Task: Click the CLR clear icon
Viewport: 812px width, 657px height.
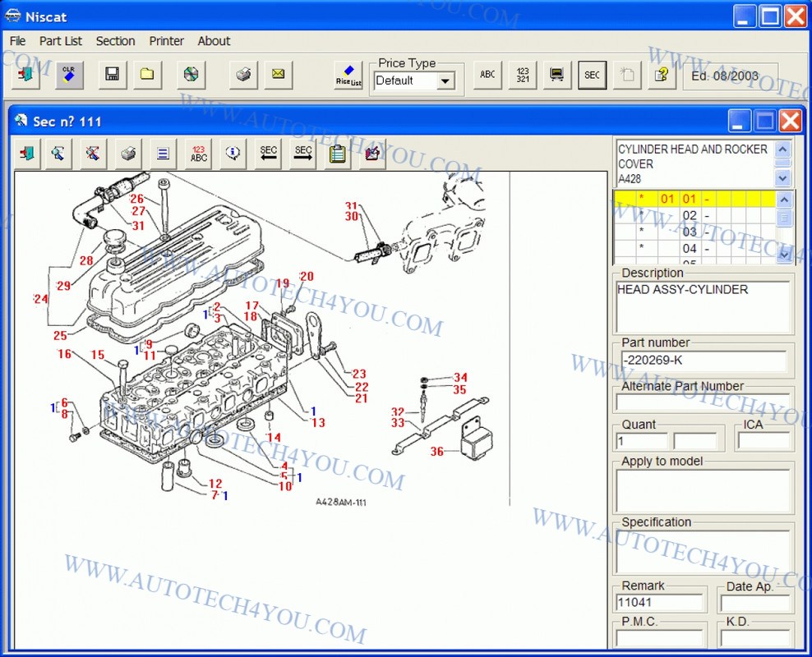Action: point(70,75)
